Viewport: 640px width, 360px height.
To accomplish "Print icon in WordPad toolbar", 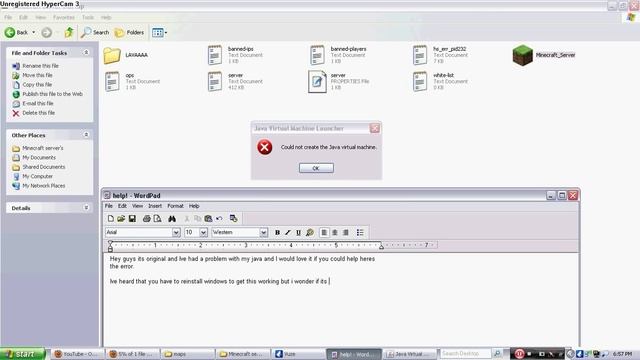I will coord(147,219).
